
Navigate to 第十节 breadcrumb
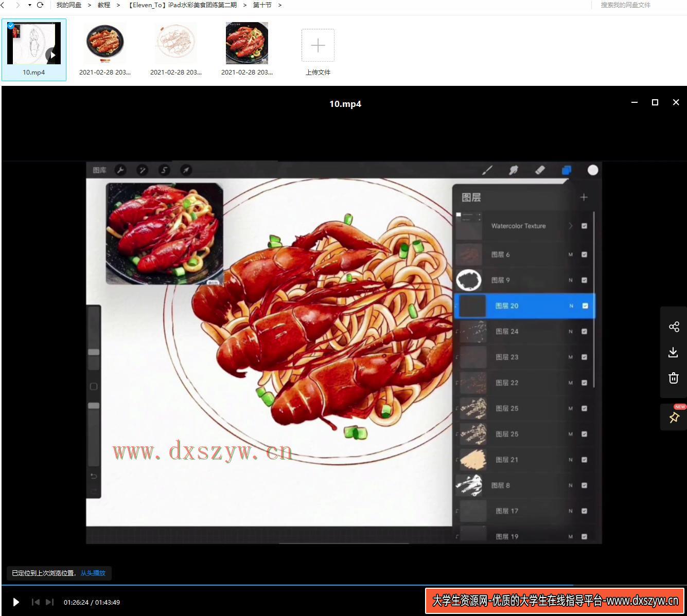262,5
